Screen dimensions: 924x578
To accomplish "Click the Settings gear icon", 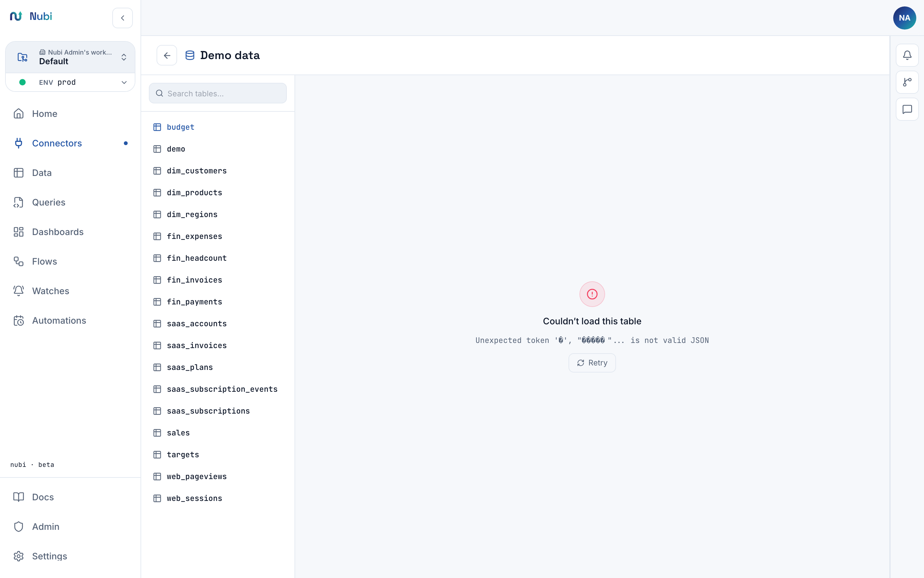I will tap(18, 556).
